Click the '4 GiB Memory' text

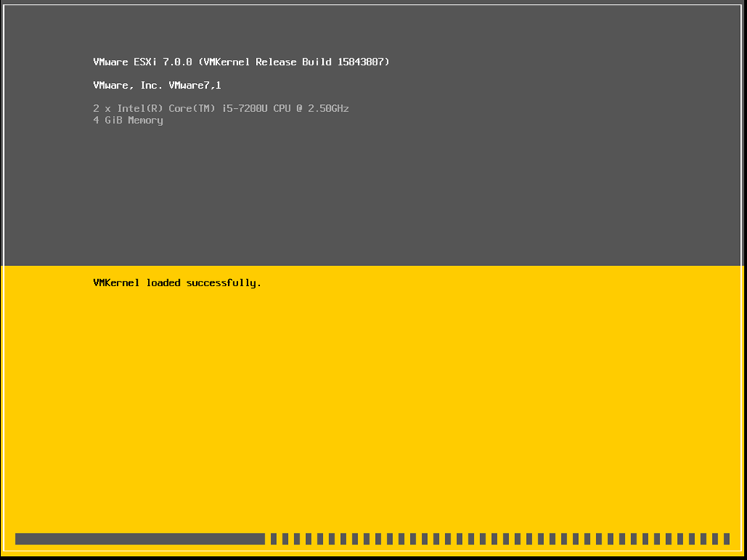click(x=128, y=121)
